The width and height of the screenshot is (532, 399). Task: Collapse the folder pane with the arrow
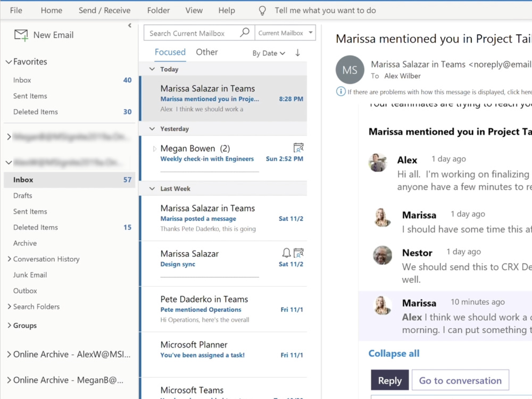click(130, 26)
